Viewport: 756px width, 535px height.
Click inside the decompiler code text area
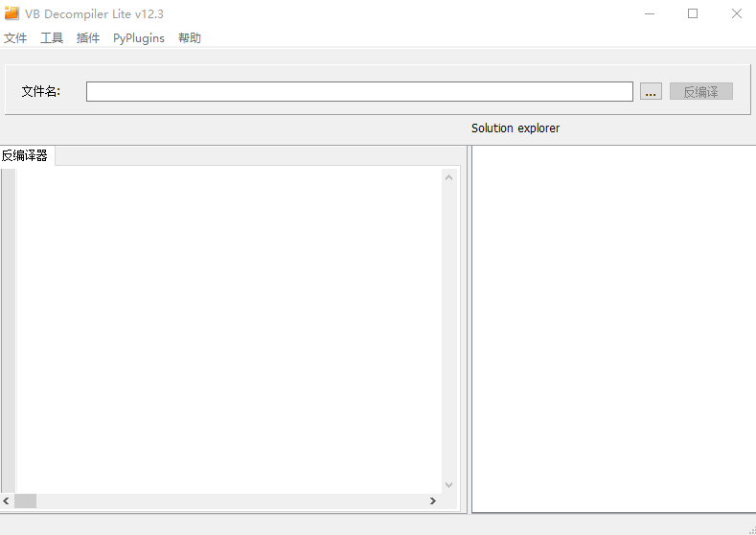click(x=229, y=331)
